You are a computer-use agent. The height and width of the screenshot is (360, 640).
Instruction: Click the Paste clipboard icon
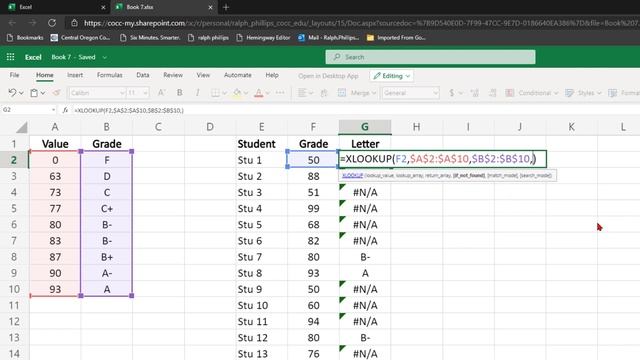(x=34, y=93)
